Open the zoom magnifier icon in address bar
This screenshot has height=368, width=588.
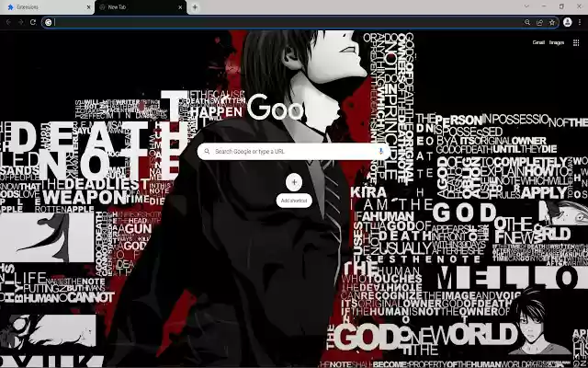tap(527, 22)
